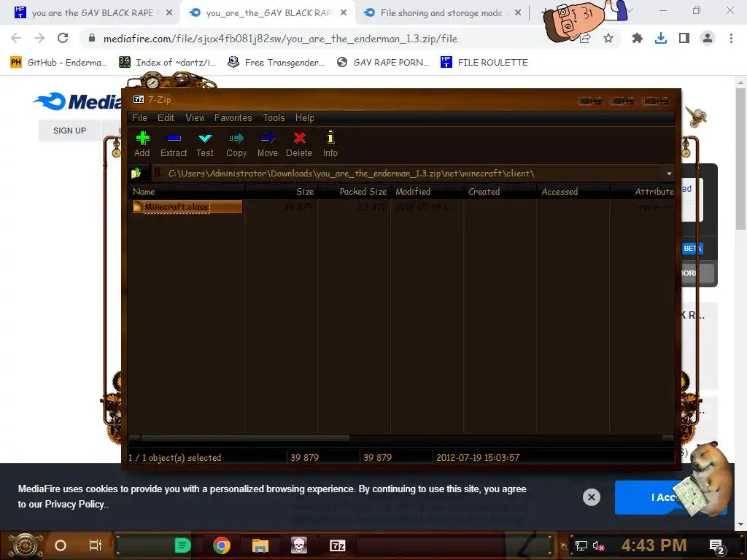Click the 2012-07-19 15:03:57 status bar date

pyautogui.click(x=478, y=458)
